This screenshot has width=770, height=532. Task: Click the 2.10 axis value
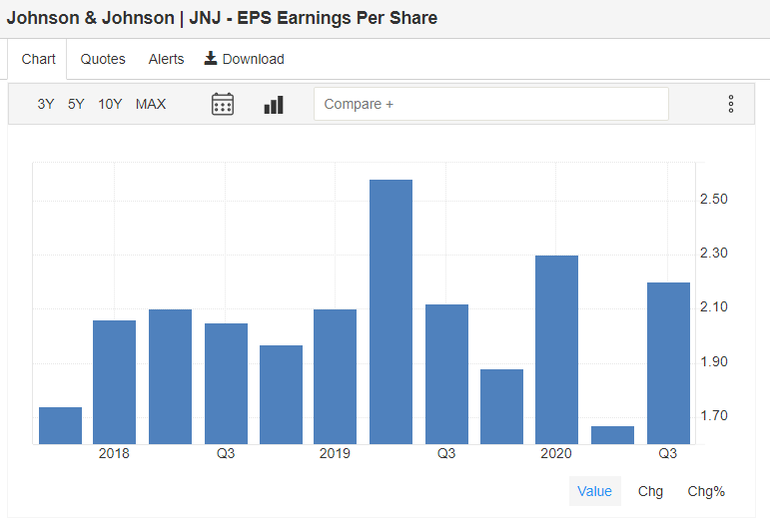point(713,307)
